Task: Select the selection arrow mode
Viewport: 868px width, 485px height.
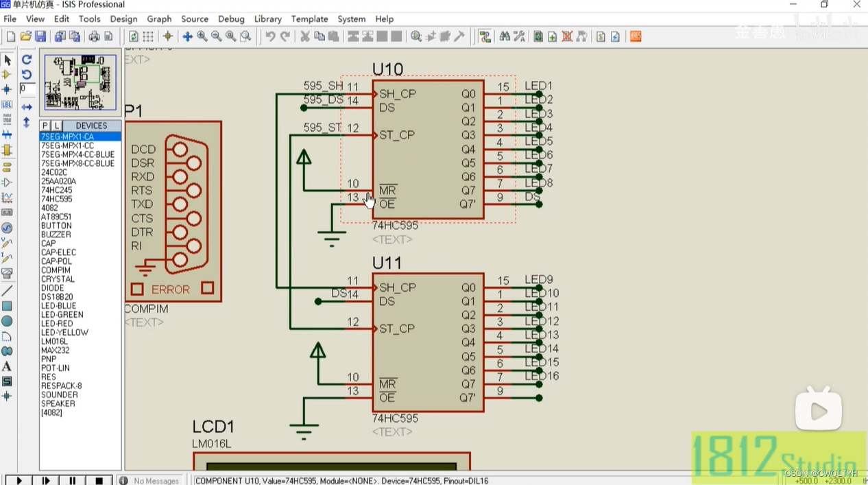Action: [x=7, y=60]
